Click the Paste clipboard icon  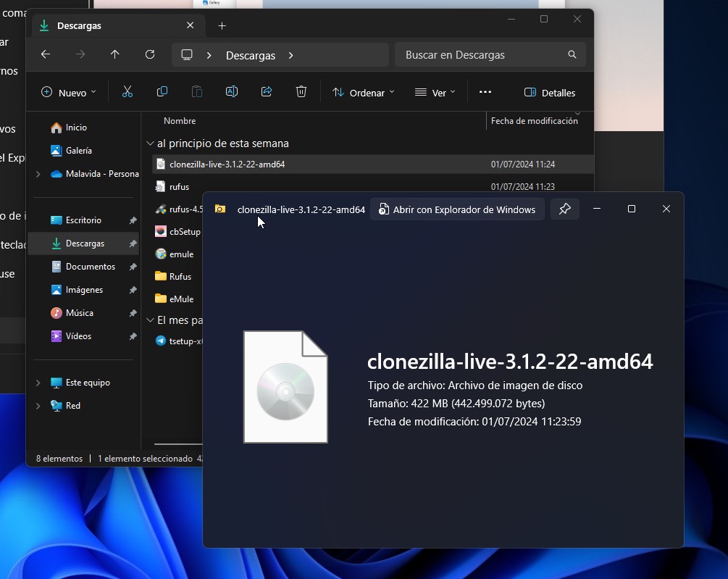point(197,92)
